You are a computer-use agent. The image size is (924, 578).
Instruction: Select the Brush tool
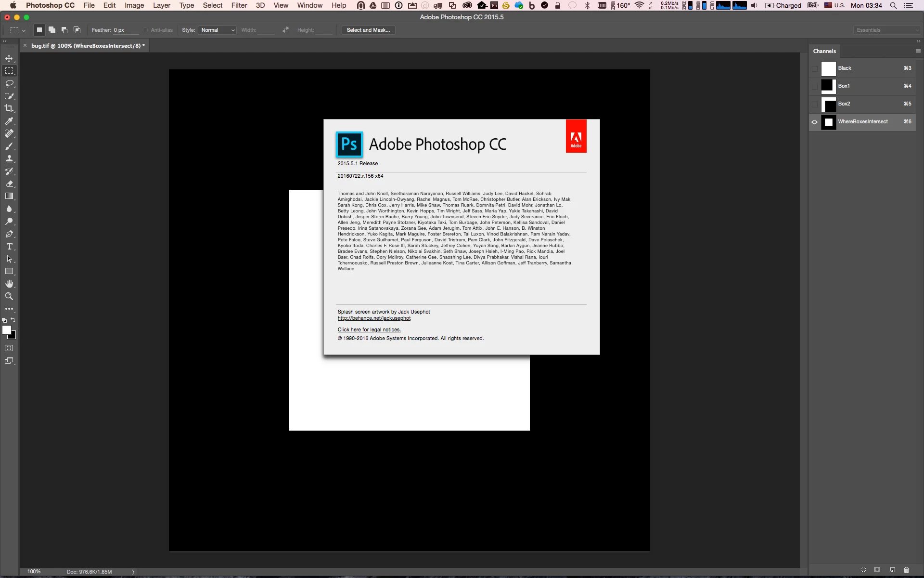9,146
